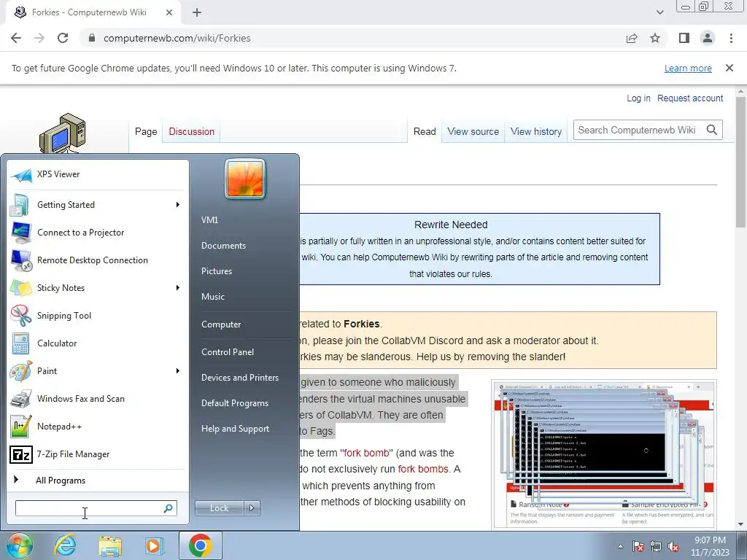Image resolution: width=747 pixels, height=560 pixels.
Task: Click Learn more link in update bar
Action: click(688, 68)
